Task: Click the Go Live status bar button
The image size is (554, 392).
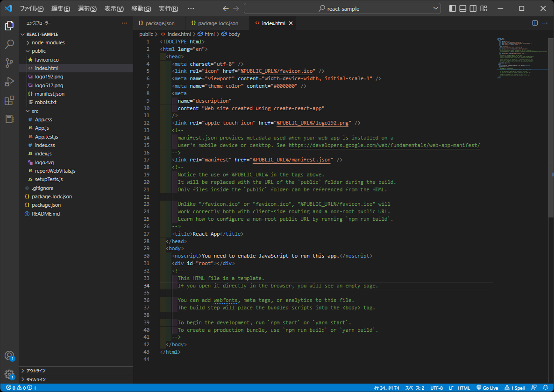Action: tap(487, 388)
